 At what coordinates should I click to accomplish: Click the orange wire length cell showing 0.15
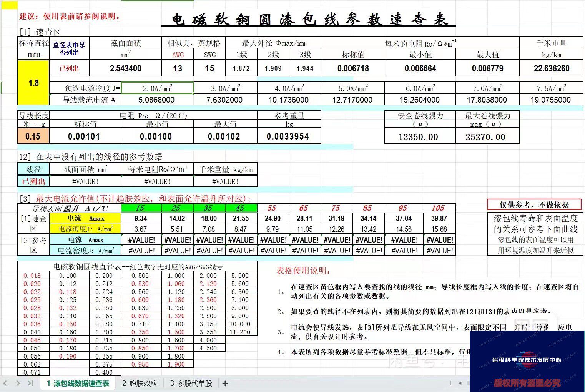click(x=33, y=136)
